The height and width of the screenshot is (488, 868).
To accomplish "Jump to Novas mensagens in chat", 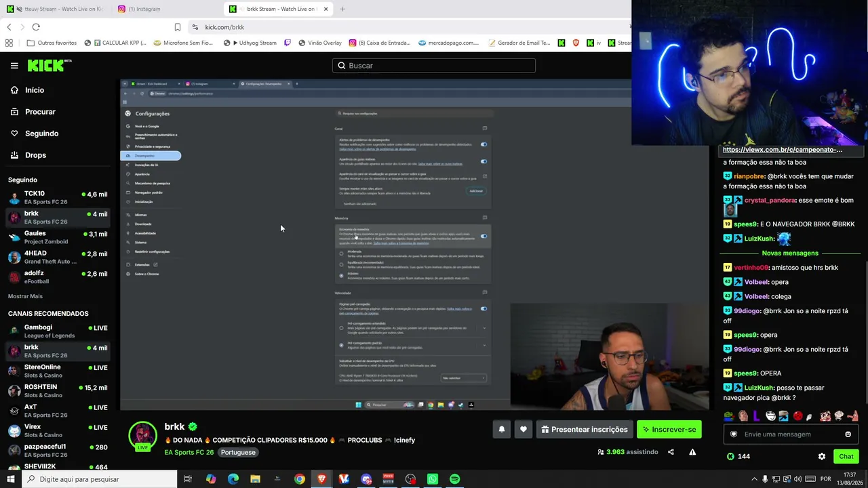I will [790, 253].
